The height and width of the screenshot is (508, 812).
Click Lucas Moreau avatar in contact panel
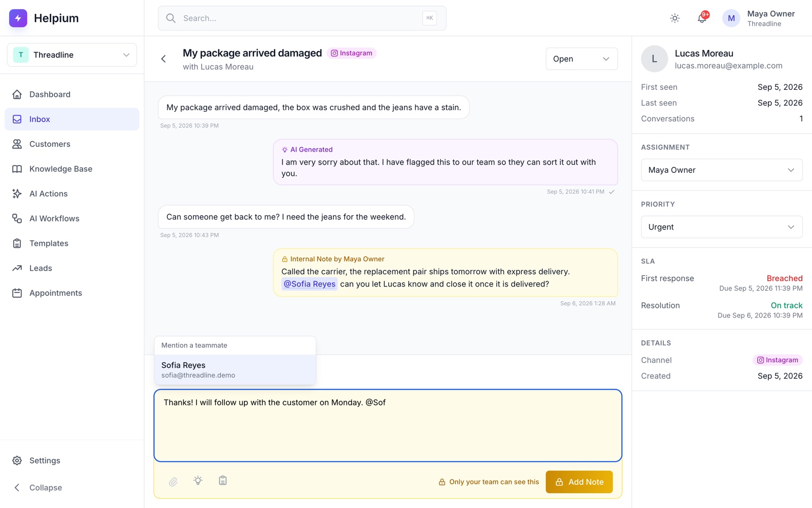pyautogui.click(x=654, y=59)
